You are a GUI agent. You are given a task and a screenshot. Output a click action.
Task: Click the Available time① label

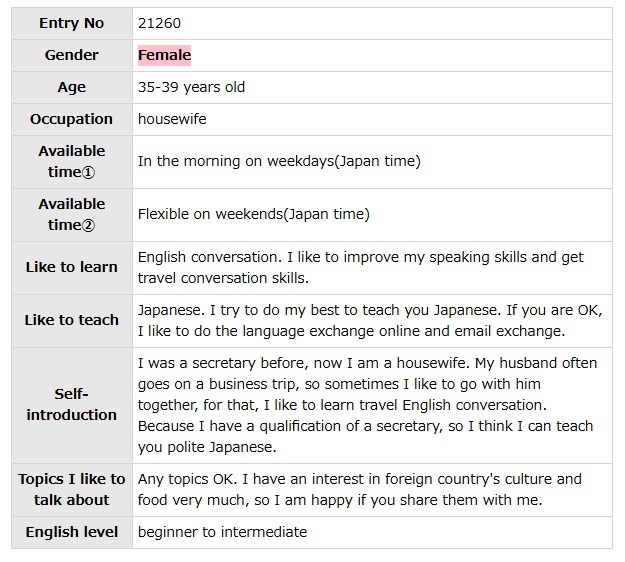pyautogui.click(x=72, y=161)
